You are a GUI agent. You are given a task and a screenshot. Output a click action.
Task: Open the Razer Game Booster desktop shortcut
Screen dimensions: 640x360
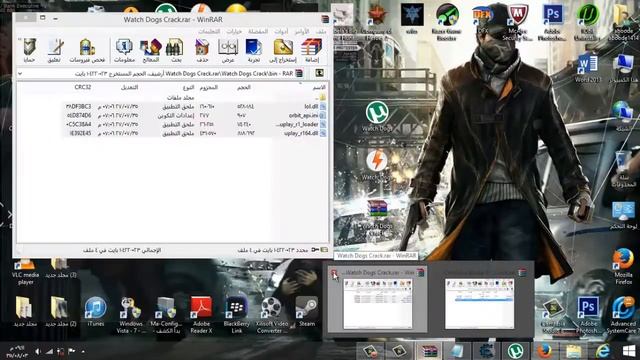coord(447,22)
